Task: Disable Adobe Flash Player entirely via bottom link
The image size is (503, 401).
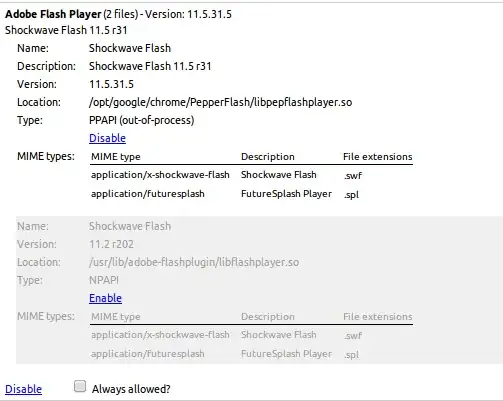Action: 23,389
